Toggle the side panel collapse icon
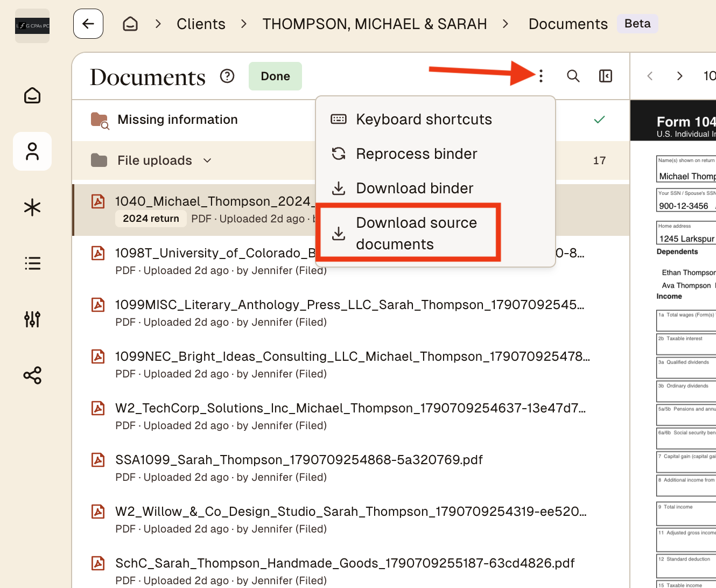 606,76
